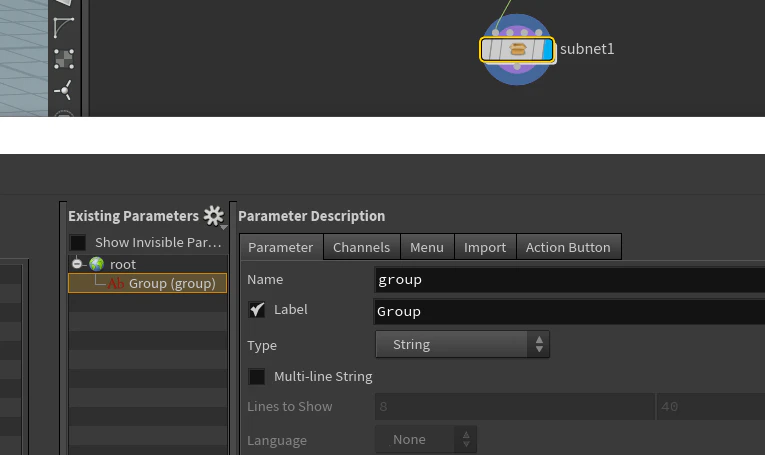
Task: Switch to the Channels tab
Action: click(x=362, y=247)
